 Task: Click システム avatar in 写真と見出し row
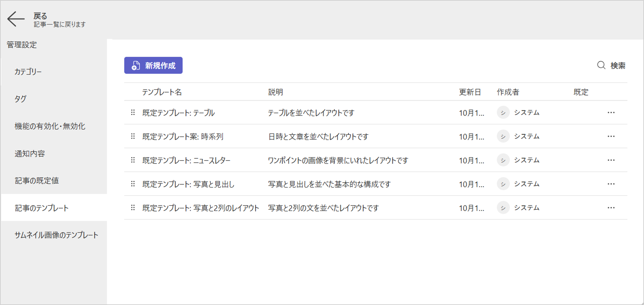(503, 184)
